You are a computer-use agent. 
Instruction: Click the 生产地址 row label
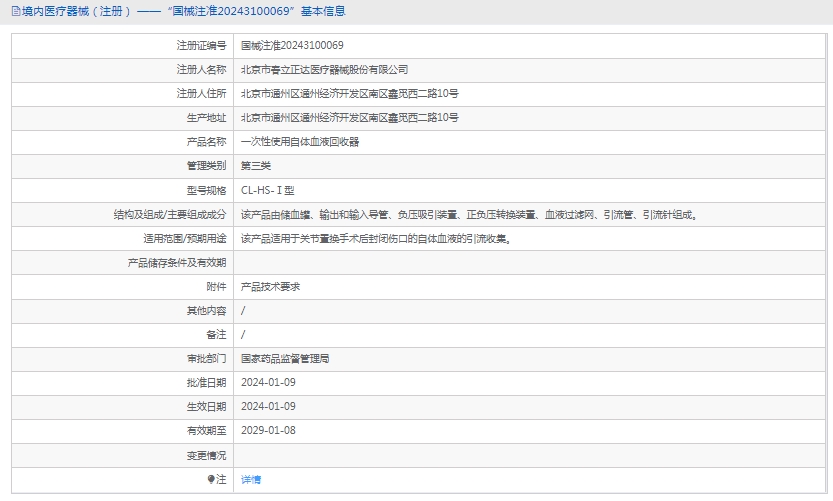coord(206,118)
